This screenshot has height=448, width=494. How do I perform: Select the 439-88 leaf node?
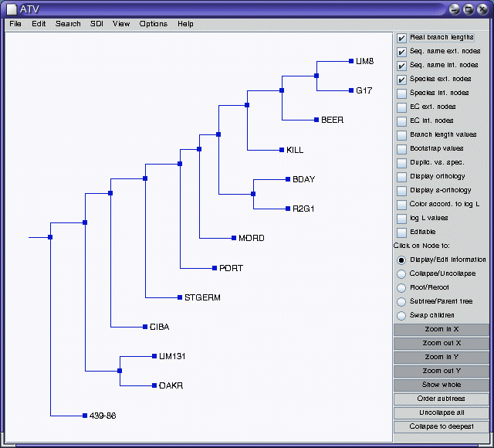coord(83,416)
